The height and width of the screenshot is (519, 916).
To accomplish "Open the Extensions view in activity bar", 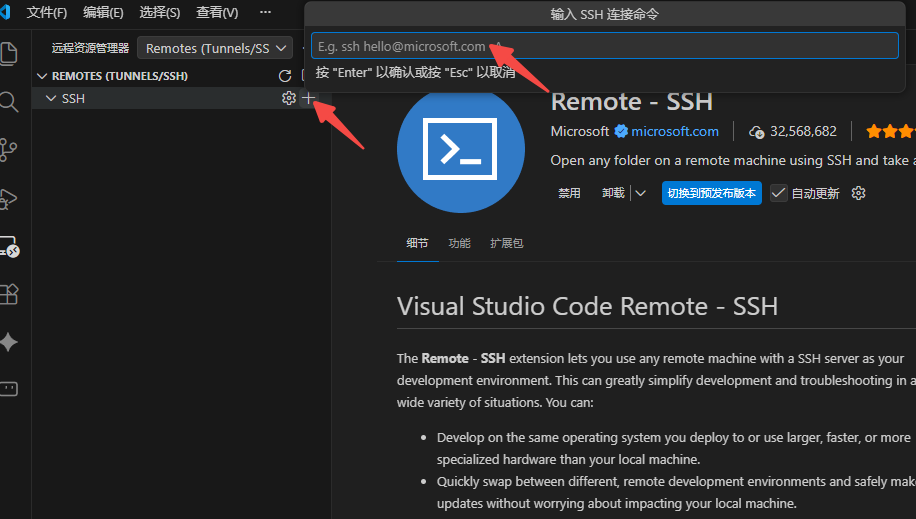I will [9, 295].
